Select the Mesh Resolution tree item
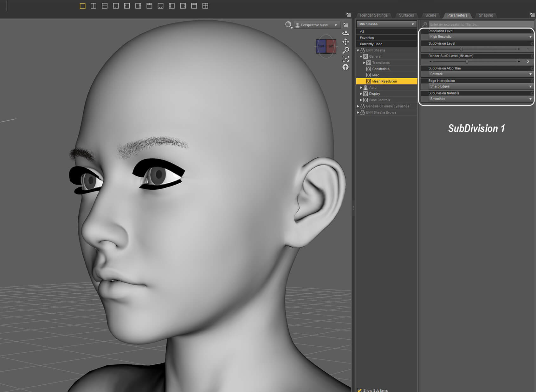The image size is (536, 392). tap(386, 81)
